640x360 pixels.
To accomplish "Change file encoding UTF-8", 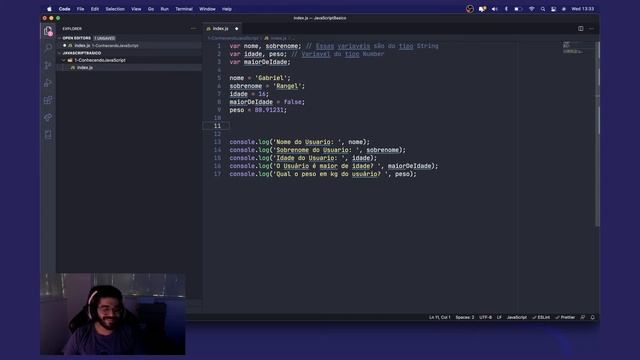I will 485,317.
